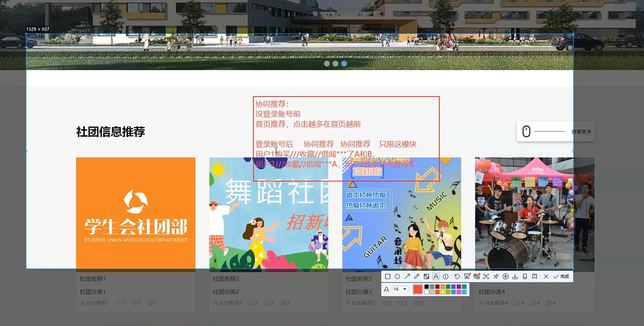The height and width of the screenshot is (326, 644).
Task: Select the ellipse drawing tool
Action: pos(397,276)
